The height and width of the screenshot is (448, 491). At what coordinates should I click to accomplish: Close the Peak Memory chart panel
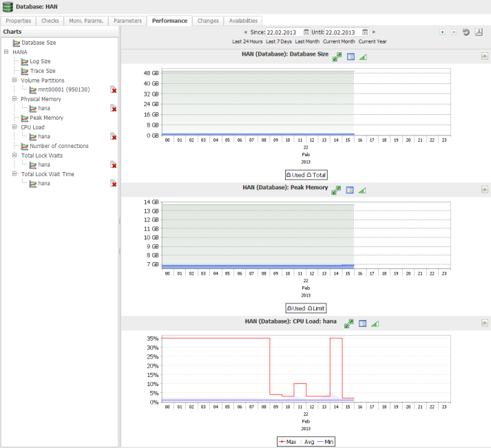click(x=484, y=189)
